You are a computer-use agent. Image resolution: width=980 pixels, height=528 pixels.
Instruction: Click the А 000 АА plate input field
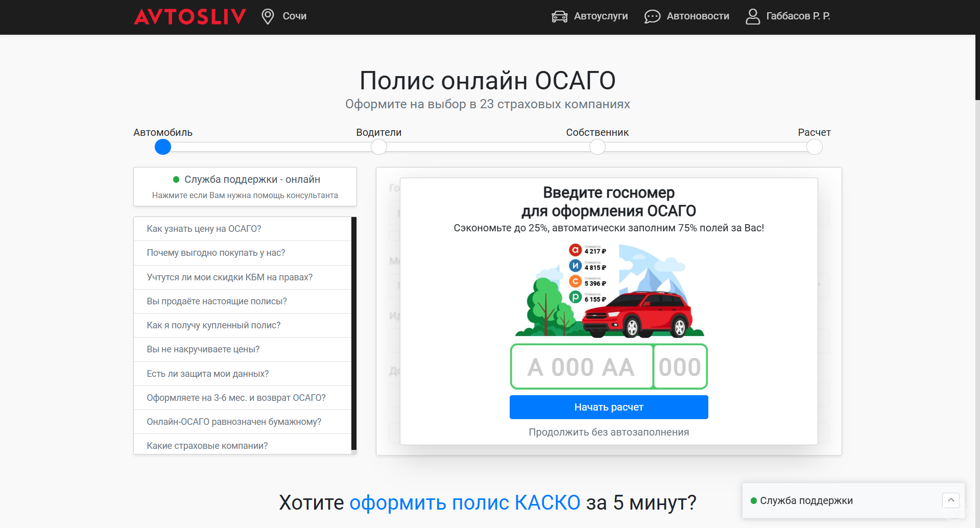(582, 366)
